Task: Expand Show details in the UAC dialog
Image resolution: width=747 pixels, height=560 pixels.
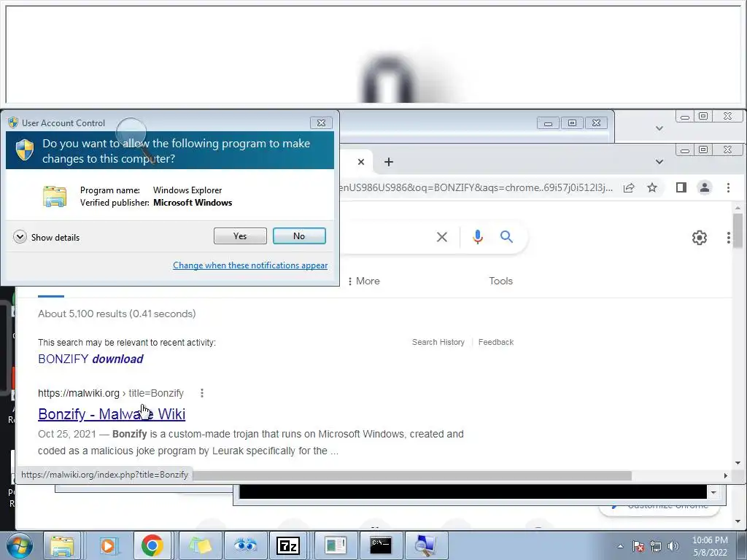Action: pyautogui.click(x=46, y=237)
